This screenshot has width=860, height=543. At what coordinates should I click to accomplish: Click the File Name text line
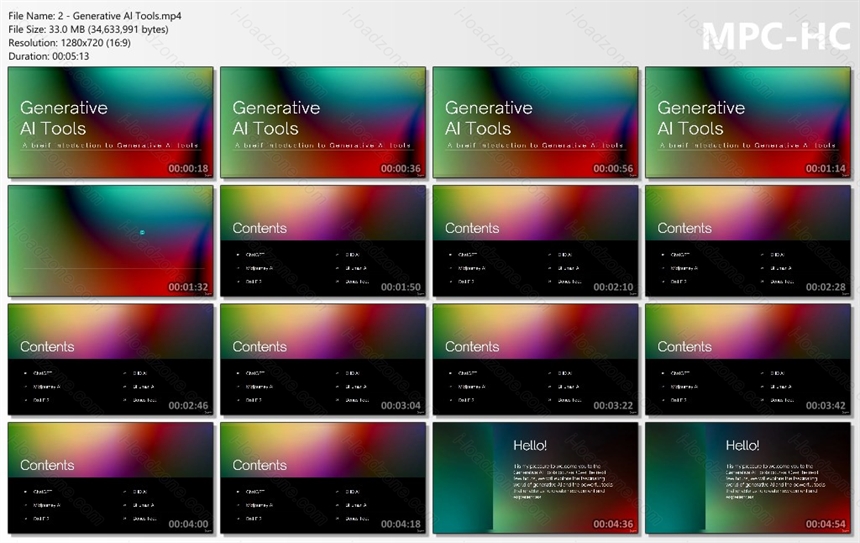click(95, 16)
